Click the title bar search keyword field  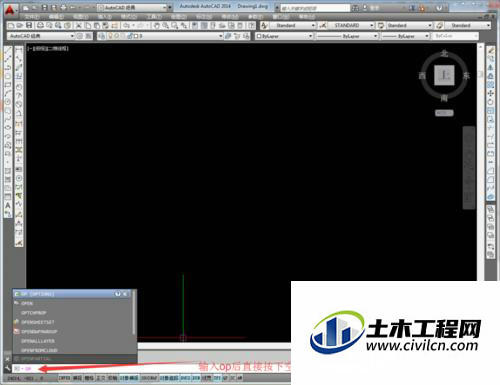tap(315, 8)
